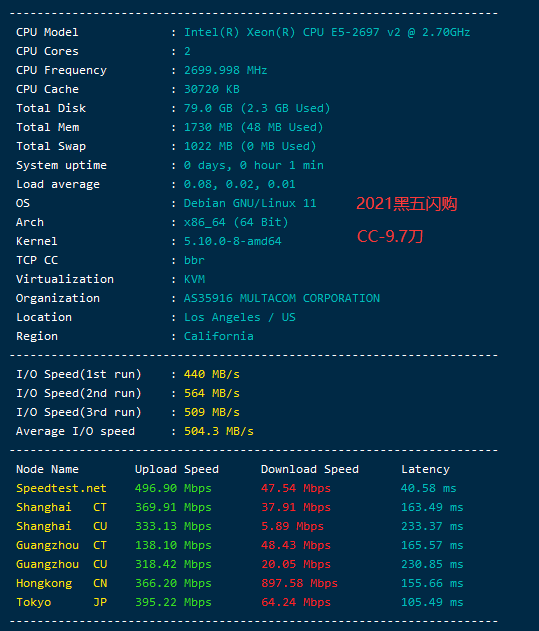Select the Average I/O speed 504.3 MB/s
The image size is (539, 631).
click(219, 431)
